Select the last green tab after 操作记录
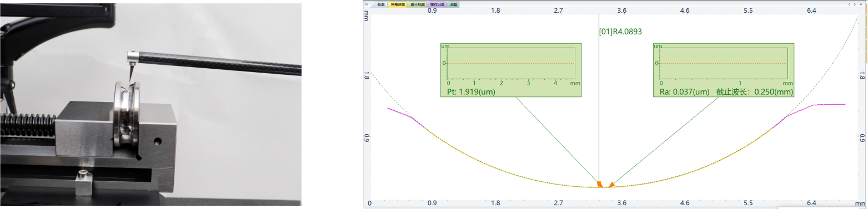The width and height of the screenshot is (868, 209). pyautogui.click(x=453, y=4)
